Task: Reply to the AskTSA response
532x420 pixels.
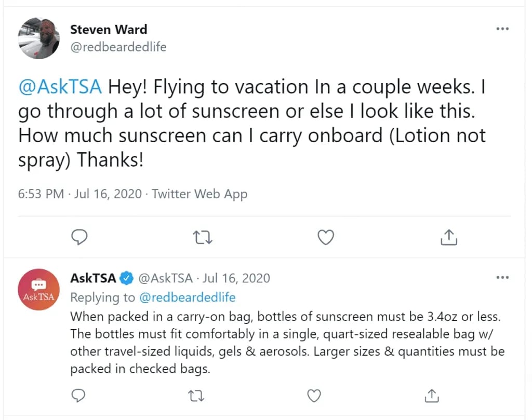Action: click(78, 396)
